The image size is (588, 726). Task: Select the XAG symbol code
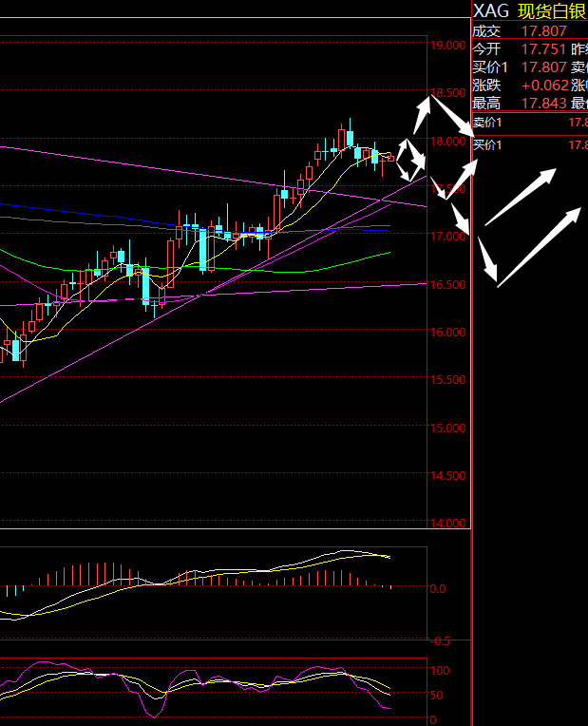point(491,10)
